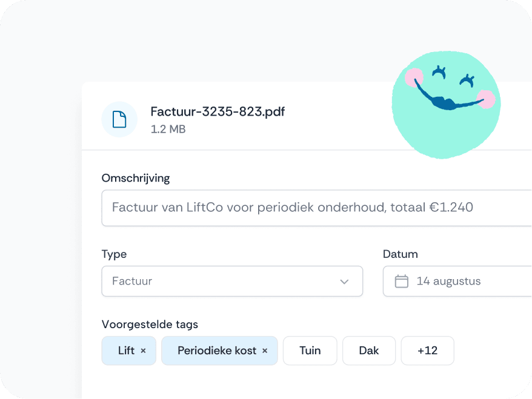532x399 pixels.
Task: Toggle the Lift tag chip
Action: pos(125,351)
